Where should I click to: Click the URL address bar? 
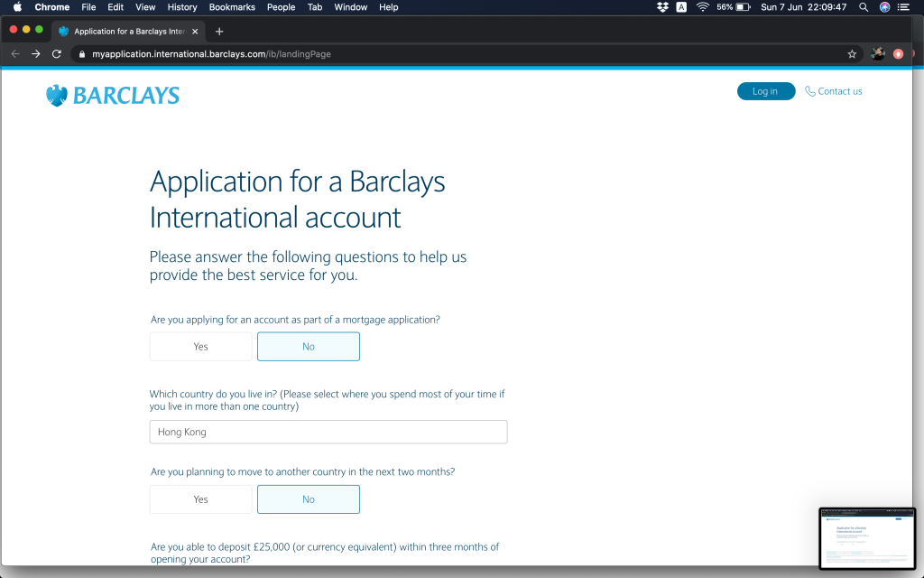451,54
